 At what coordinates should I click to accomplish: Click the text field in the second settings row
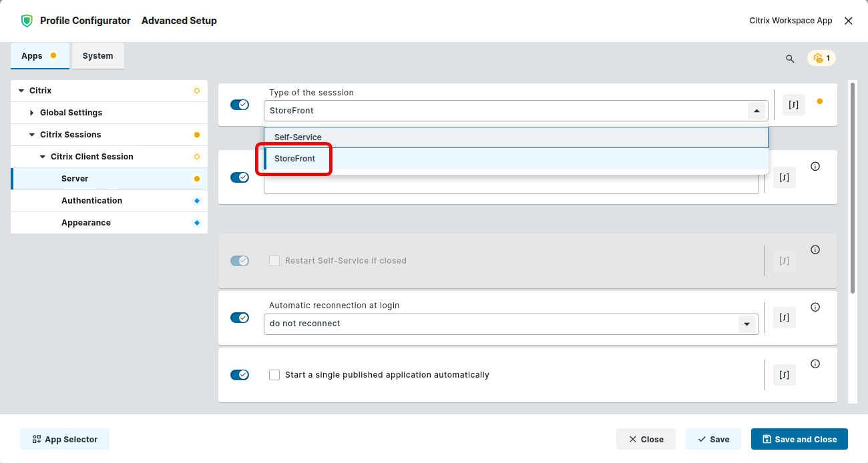click(x=511, y=182)
